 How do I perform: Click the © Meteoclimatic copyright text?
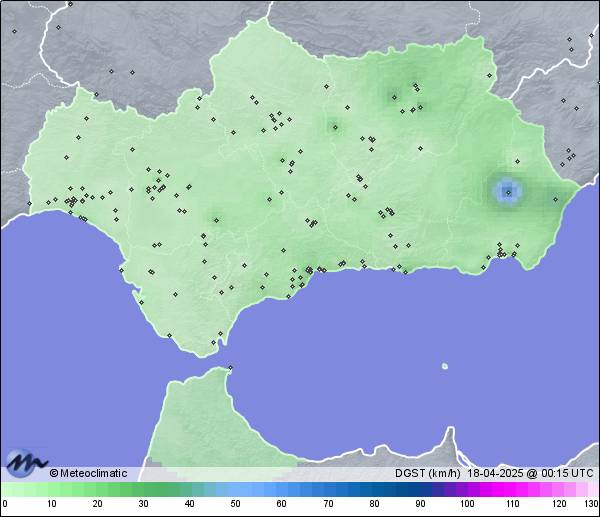(x=88, y=473)
